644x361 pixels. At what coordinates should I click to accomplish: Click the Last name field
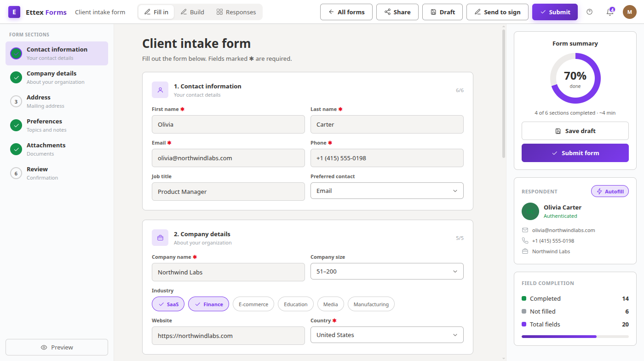387,124
